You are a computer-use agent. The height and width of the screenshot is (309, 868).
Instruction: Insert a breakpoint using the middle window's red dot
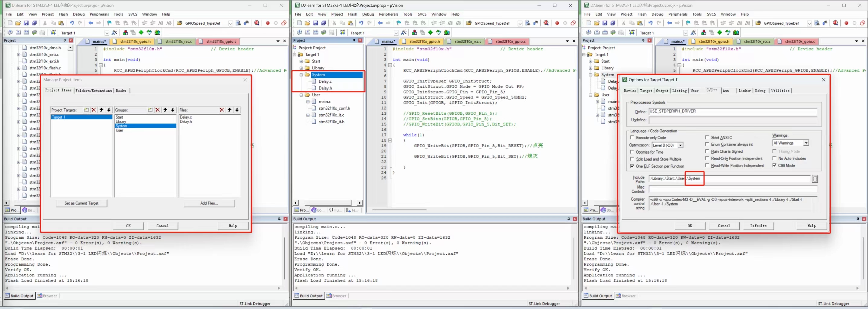(557, 23)
